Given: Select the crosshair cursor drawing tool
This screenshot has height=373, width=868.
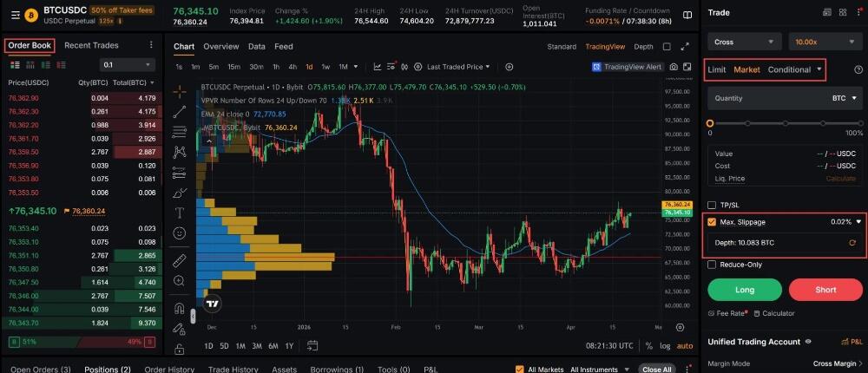Looking at the screenshot, I should click(x=180, y=91).
